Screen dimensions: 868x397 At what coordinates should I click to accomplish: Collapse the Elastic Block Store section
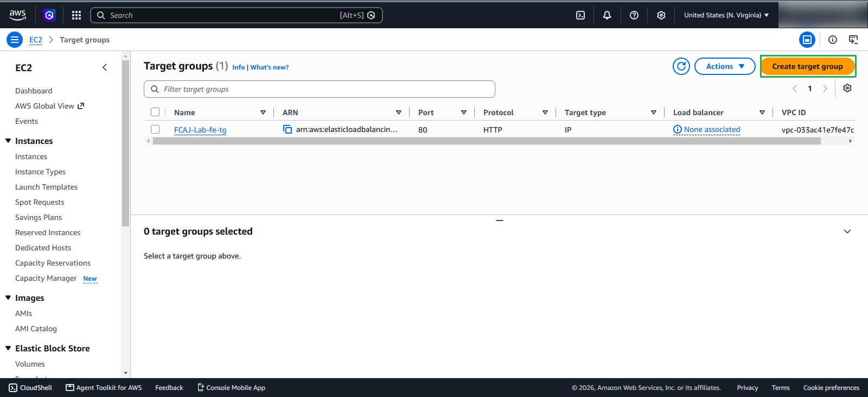click(8, 348)
